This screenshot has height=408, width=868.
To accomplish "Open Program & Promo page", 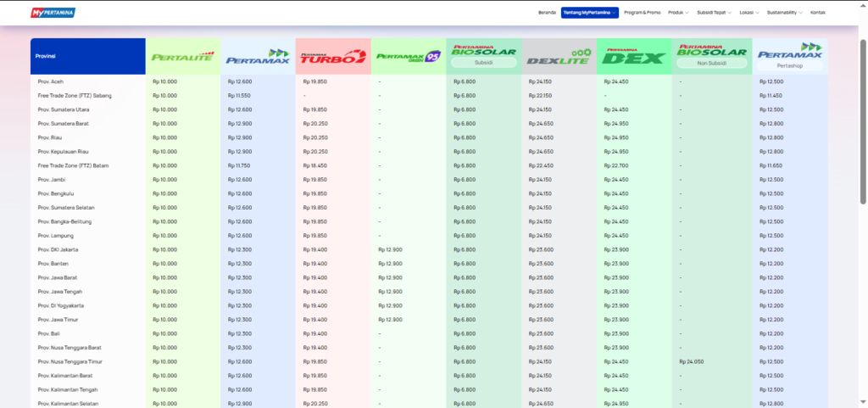I will tap(642, 13).
